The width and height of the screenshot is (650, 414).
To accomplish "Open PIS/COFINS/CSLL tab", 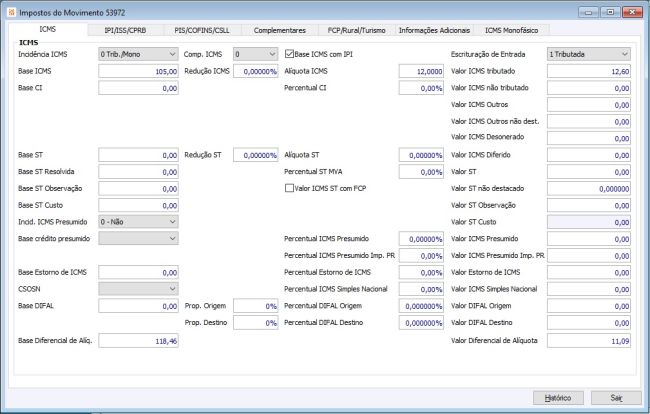I will (x=202, y=30).
